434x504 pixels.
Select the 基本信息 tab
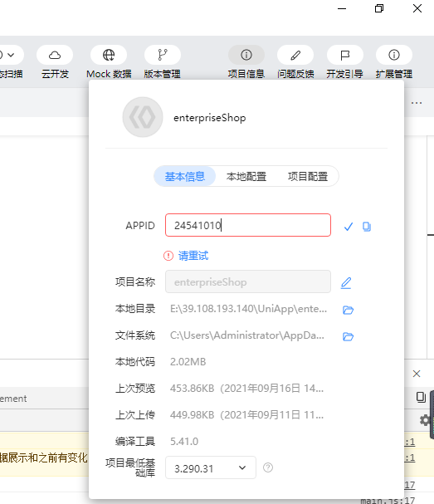click(185, 177)
